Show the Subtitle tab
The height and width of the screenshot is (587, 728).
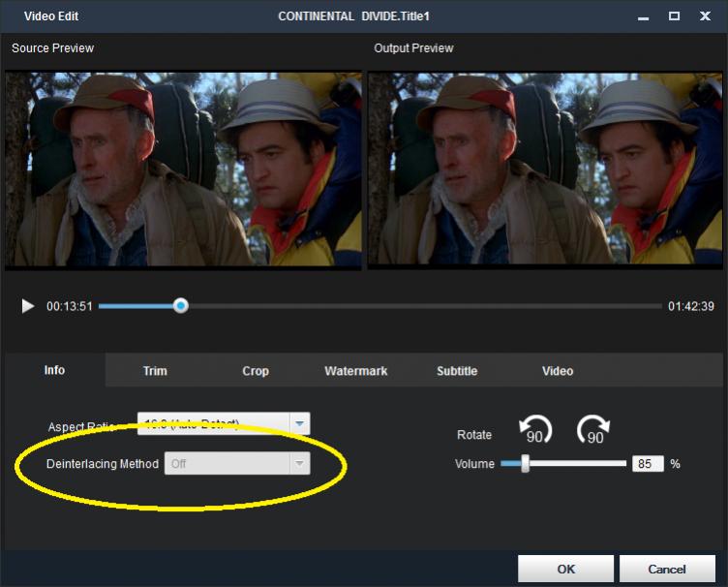click(457, 371)
